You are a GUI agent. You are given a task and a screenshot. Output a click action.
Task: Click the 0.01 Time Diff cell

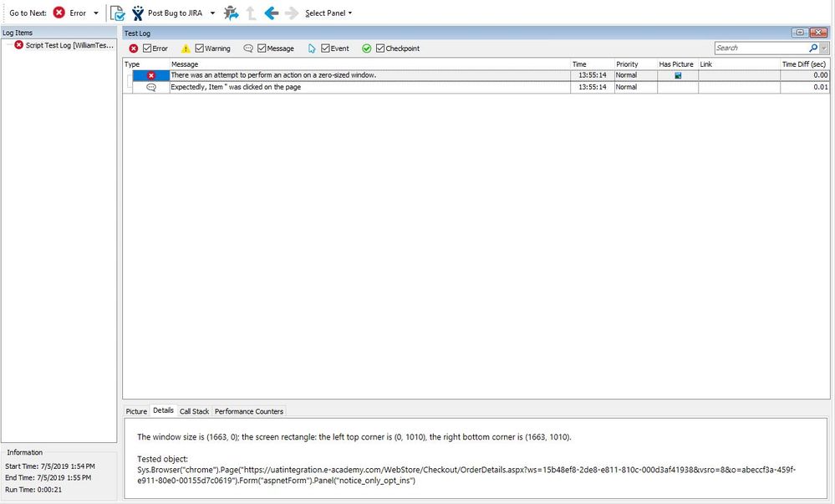click(x=805, y=87)
